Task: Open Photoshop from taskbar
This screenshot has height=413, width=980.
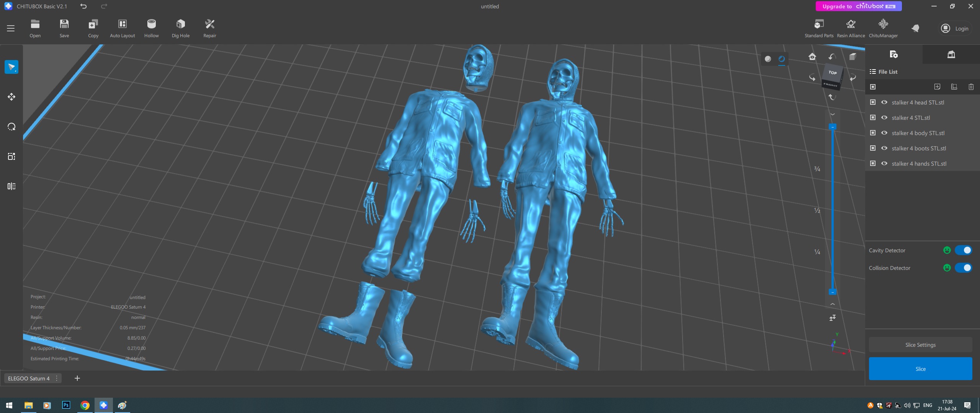Action: (66, 405)
